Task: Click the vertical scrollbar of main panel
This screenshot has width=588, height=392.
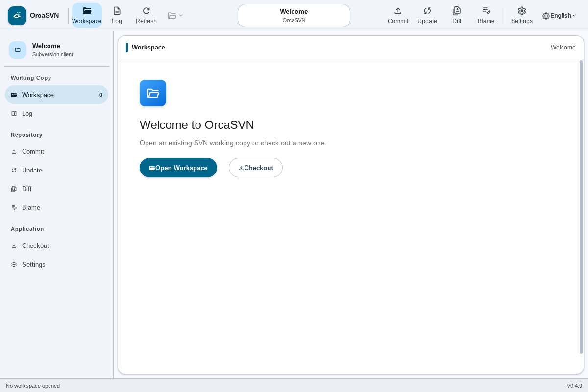Action: (581, 207)
